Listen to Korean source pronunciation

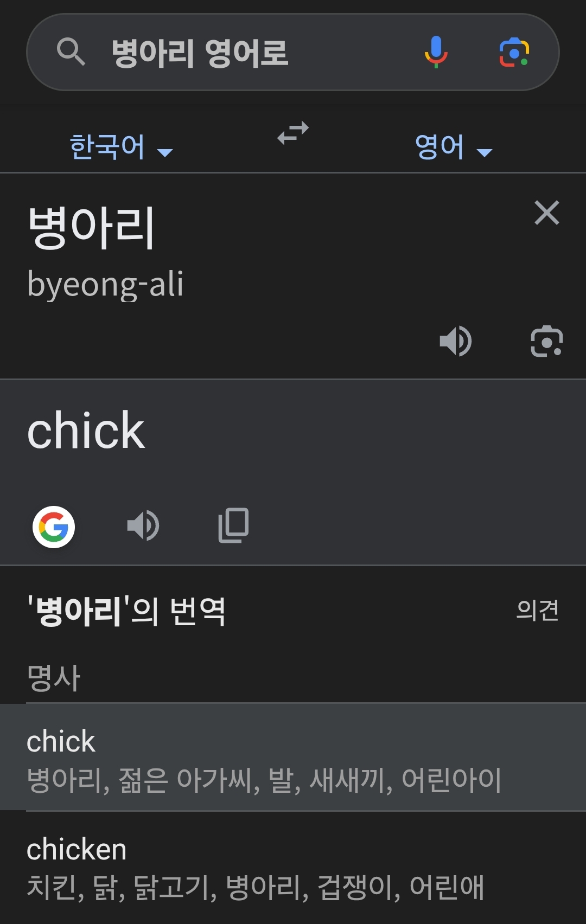point(456,342)
